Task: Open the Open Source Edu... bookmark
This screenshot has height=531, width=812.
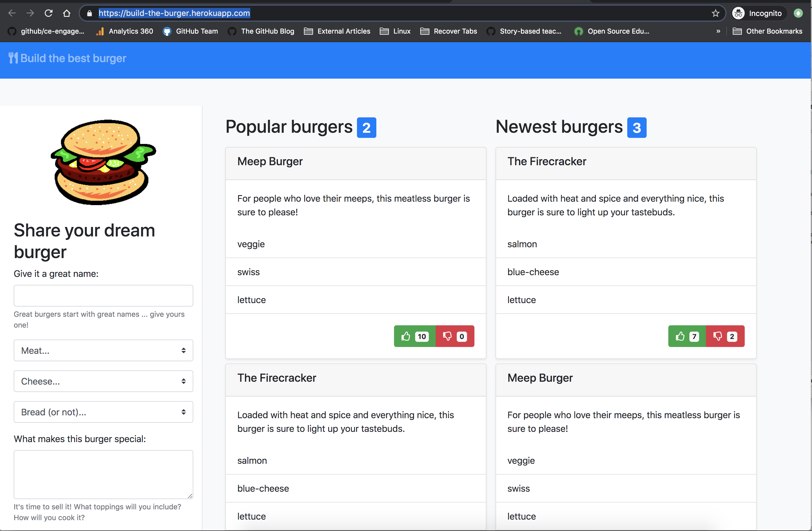Action: pyautogui.click(x=612, y=31)
